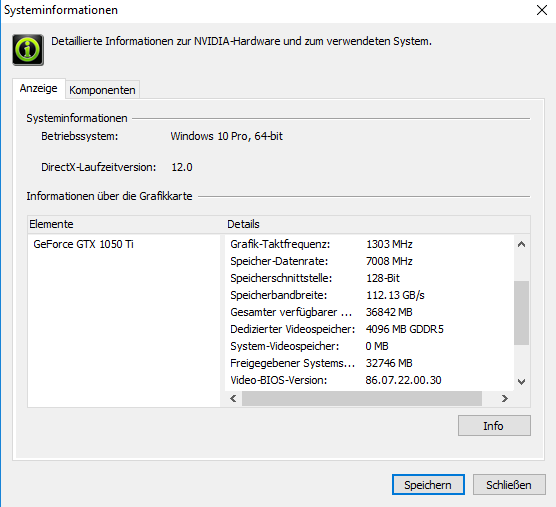Image resolution: width=556 pixels, height=507 pixels.
Task: Click the Betriebssystem label
Action: point(79,136)
